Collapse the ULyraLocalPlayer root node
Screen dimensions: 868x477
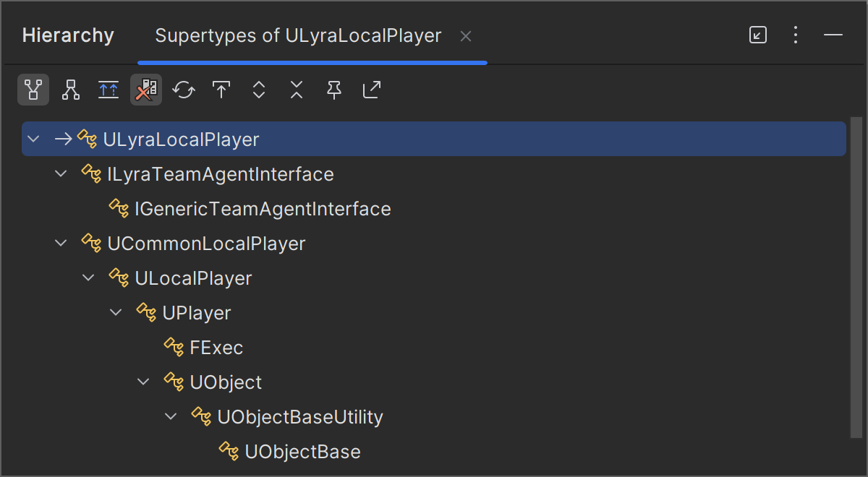33,139
